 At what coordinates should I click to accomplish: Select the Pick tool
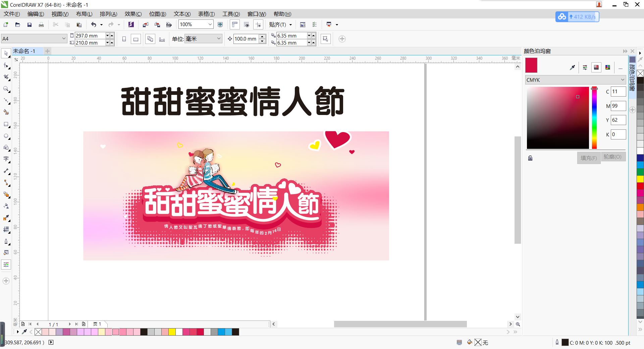click(6, 53)
